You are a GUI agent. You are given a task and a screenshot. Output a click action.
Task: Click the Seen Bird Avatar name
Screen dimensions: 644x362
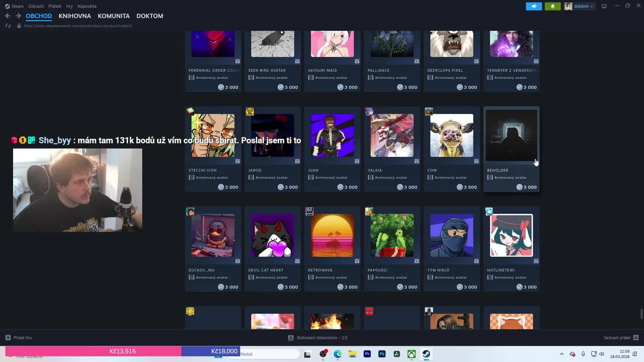[x=267, y=70]
